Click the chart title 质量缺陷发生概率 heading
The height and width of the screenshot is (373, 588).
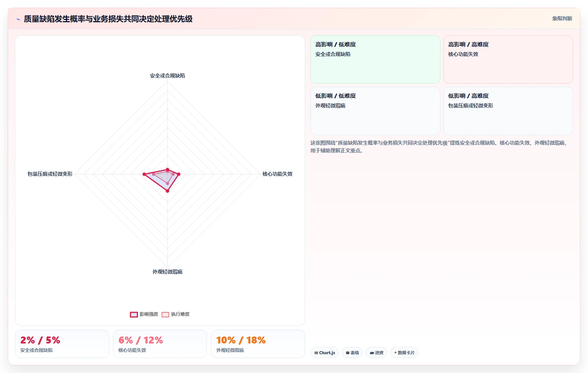click(x=108, y=19)
